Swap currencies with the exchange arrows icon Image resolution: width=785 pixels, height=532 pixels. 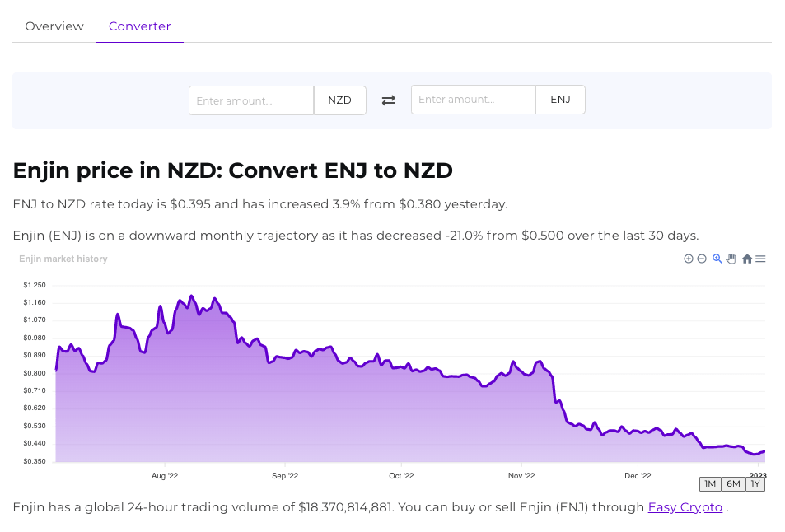[389, 100]
